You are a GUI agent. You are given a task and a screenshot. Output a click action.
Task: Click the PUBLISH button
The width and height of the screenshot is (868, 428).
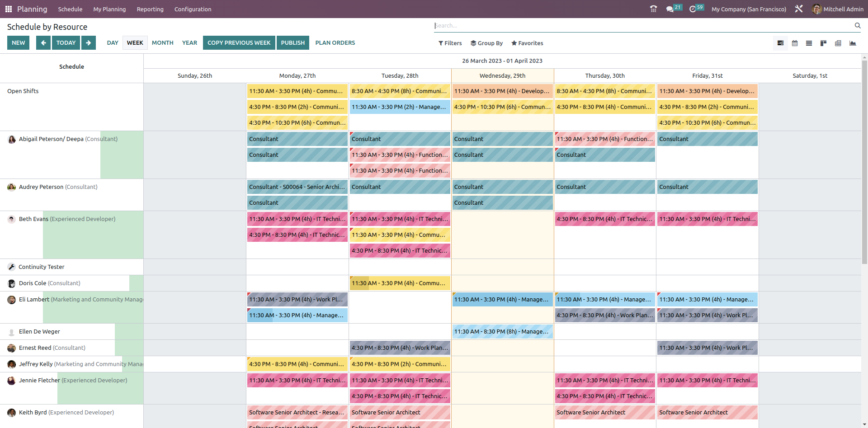click(292, 42)
